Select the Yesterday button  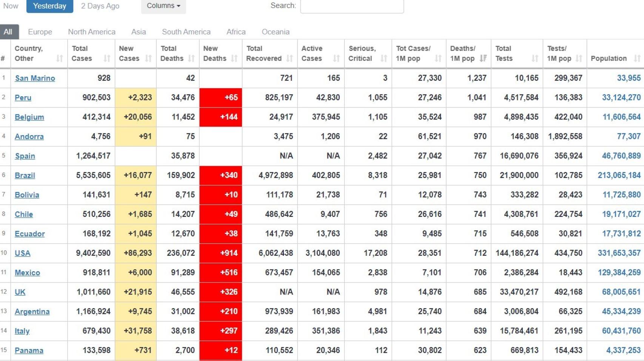coord(50,6)
